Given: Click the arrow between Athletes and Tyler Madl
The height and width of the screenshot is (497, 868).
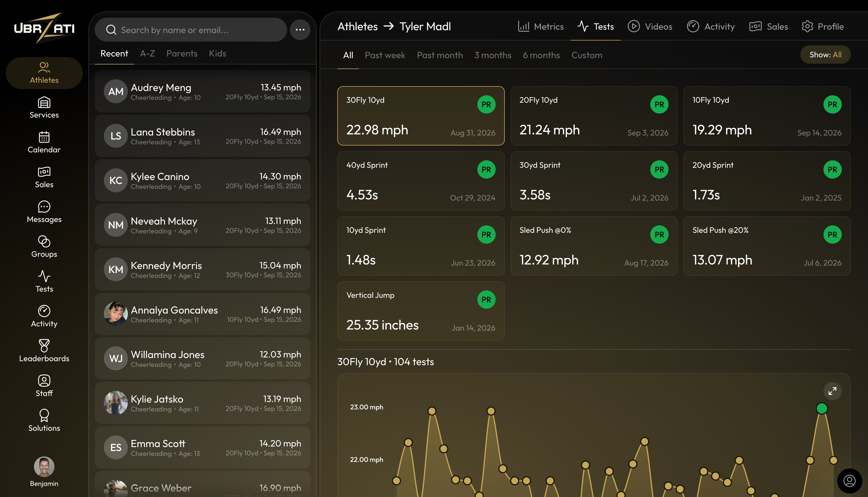Looking at the screenshot, I should pyautogui.click(x=389, y=26).
